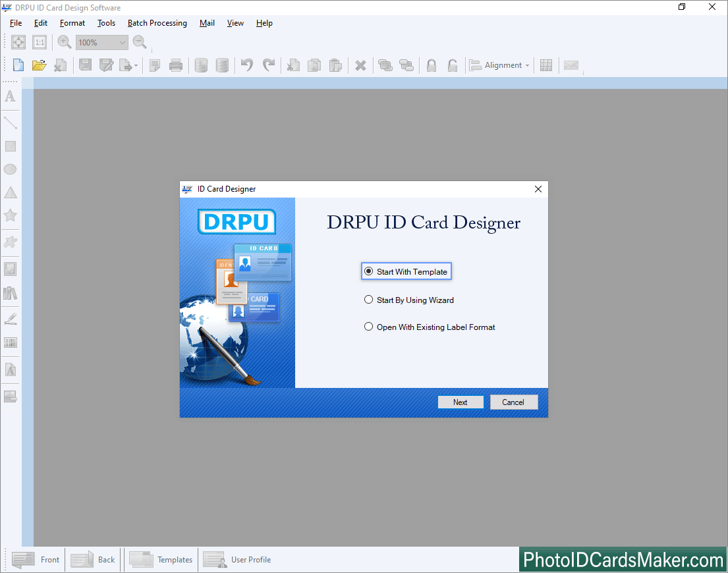
Task: Select the Barcode tool in the sidebar
Action: click(10, 342)
